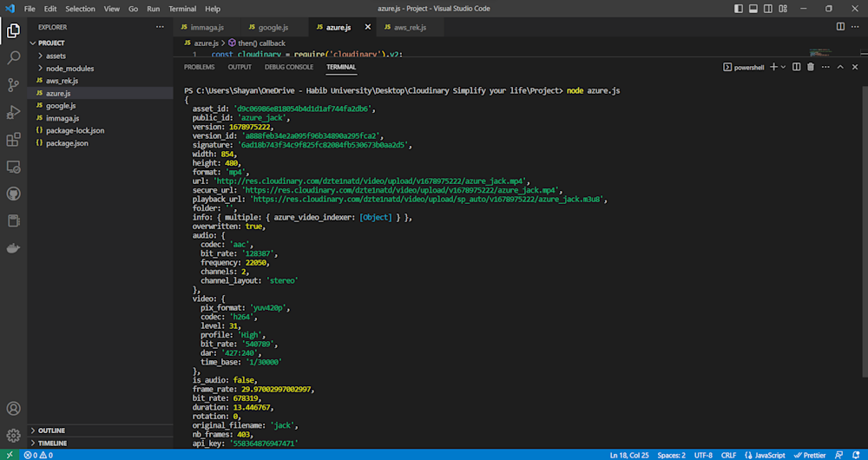The height and width of the screenshot is (460, 868).
Task: Switch to the DEBUG CONSOLE tab
Action: 289,67
